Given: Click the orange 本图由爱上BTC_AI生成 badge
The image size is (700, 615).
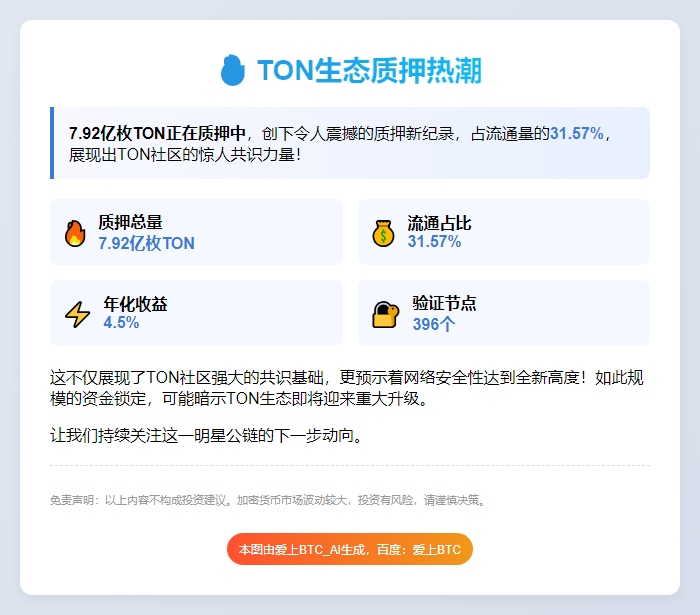Looking at the screenshot, I should [x=350, y=549].
